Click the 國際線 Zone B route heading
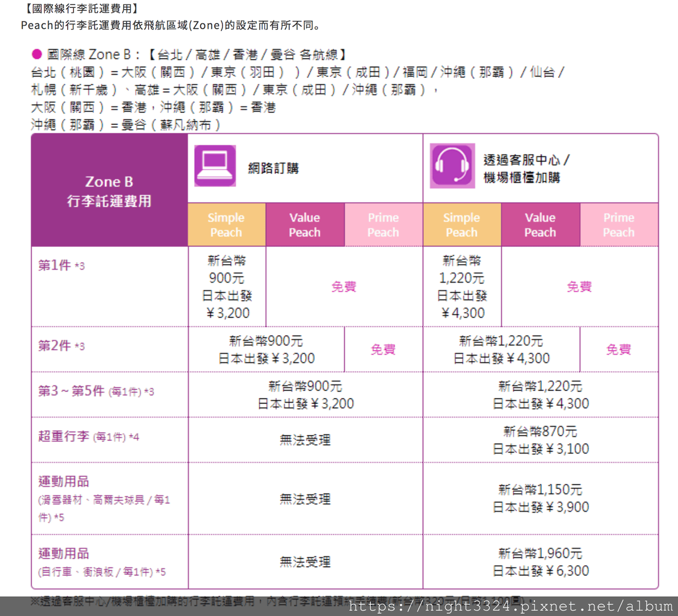 point(197,54)
